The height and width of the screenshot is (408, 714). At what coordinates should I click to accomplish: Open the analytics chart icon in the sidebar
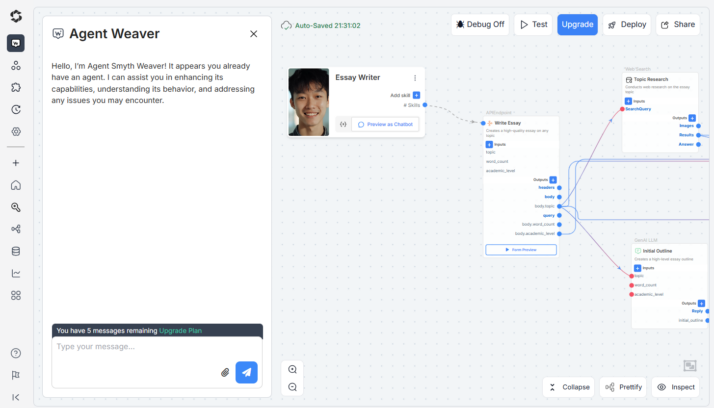pos(16,273)
